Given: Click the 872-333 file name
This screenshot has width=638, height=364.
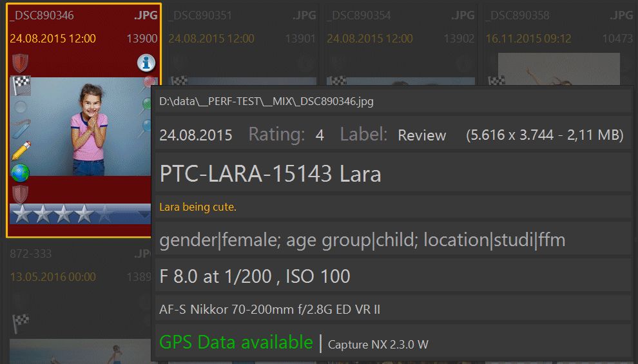Looking at the screenshot, I should pyautogui.click(x=31, y=254).
